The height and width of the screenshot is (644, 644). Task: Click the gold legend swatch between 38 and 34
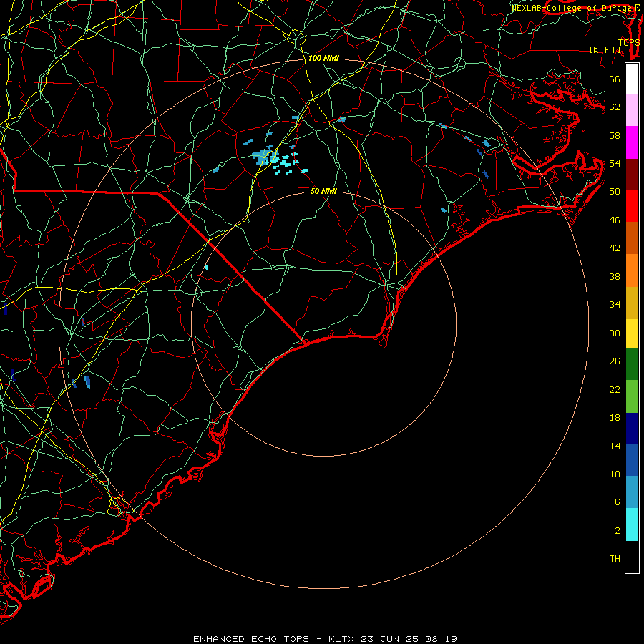632,303
